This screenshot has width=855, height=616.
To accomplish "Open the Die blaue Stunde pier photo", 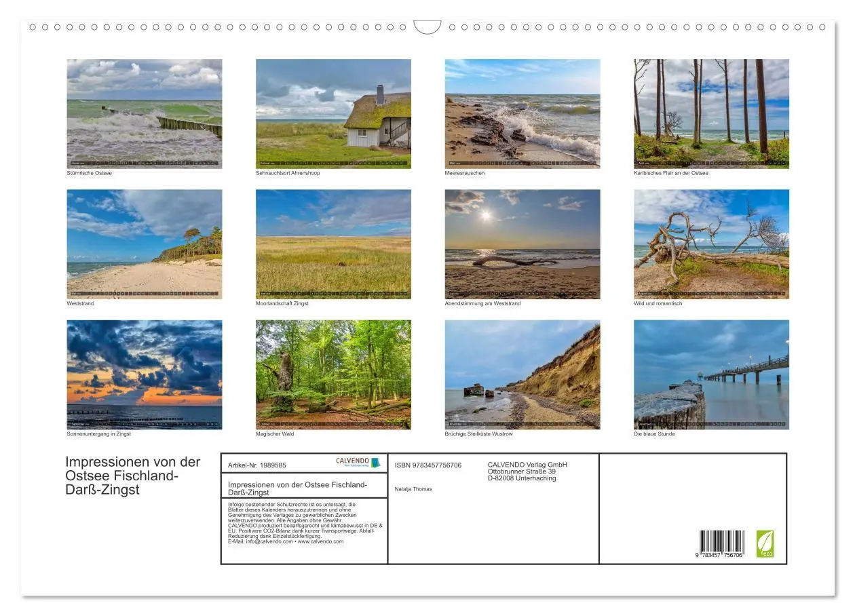I will tap(711, 374).
